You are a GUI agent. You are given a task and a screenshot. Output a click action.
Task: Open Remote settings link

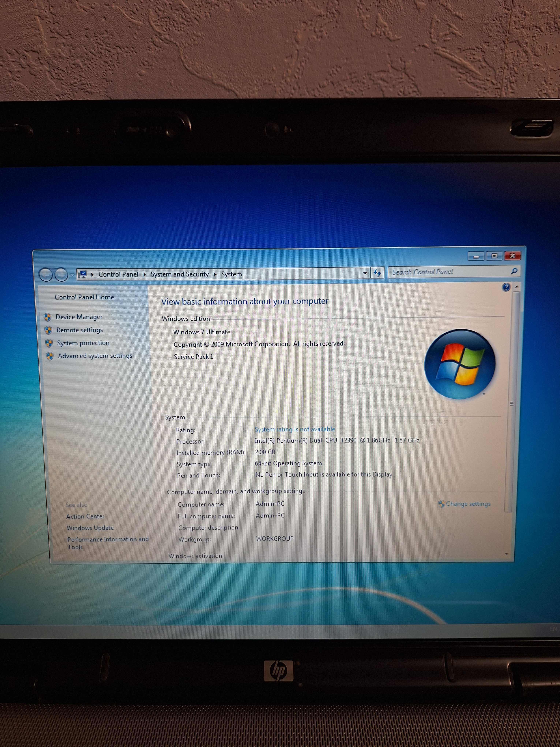coord(80,330)
